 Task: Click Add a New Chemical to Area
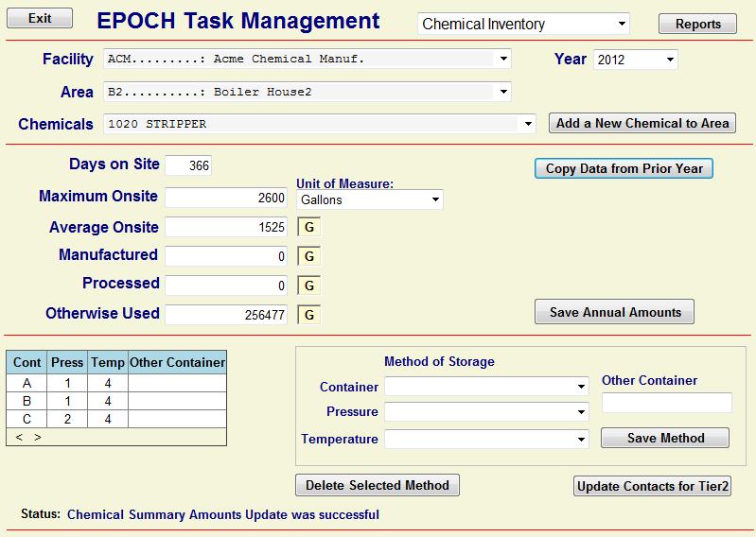(x=642, y=123)
